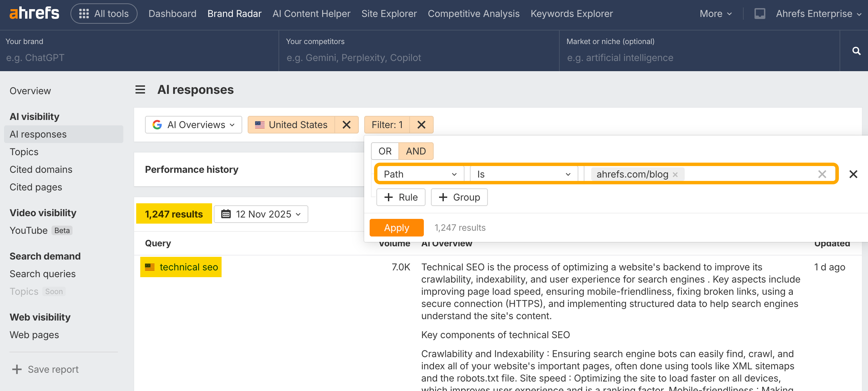Go to Cited domains in sidebar

(41, 169)
